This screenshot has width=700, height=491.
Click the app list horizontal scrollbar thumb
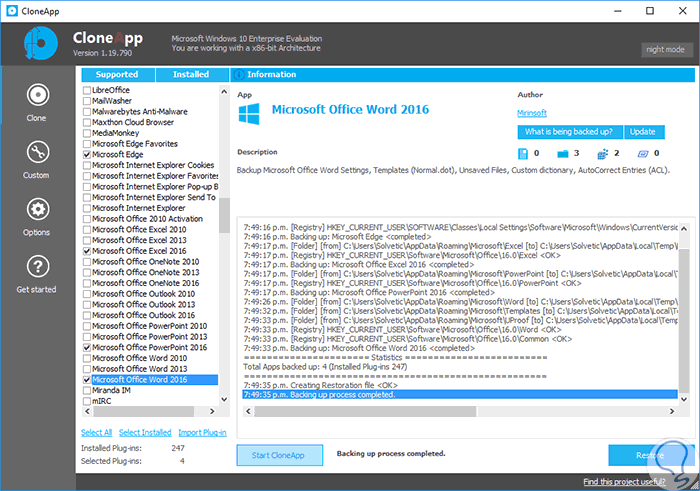click(143, 411)
